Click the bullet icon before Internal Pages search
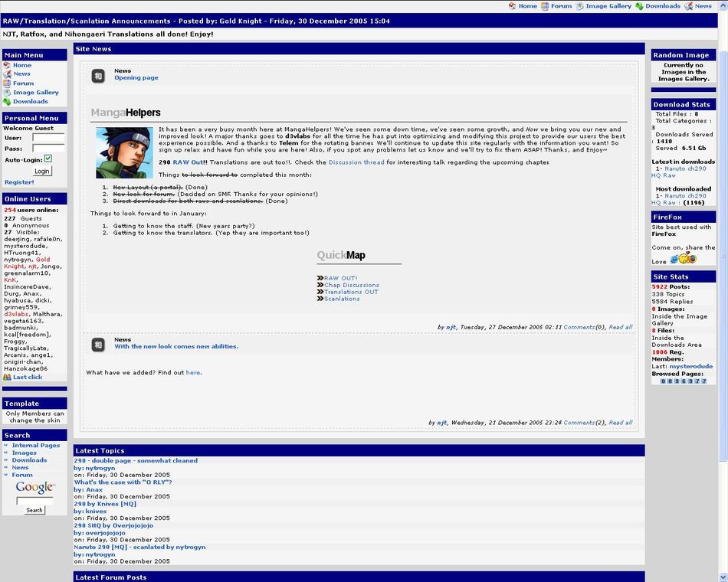 tap(6, 445)
